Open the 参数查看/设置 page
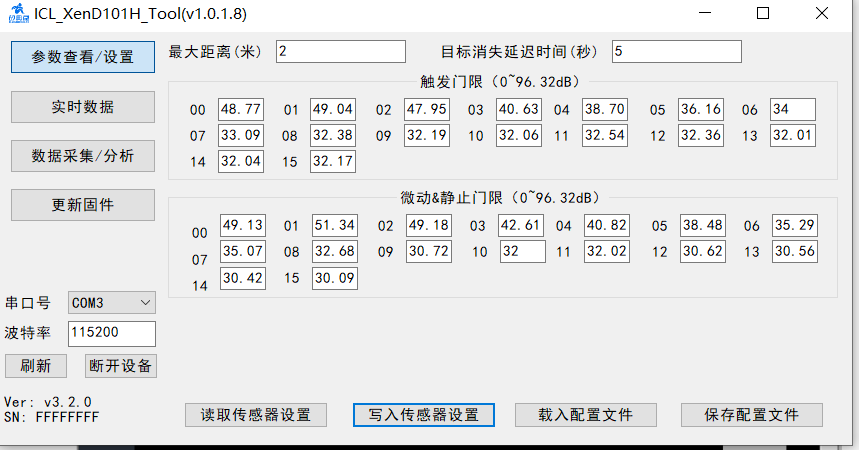 [x=83, y=57]
